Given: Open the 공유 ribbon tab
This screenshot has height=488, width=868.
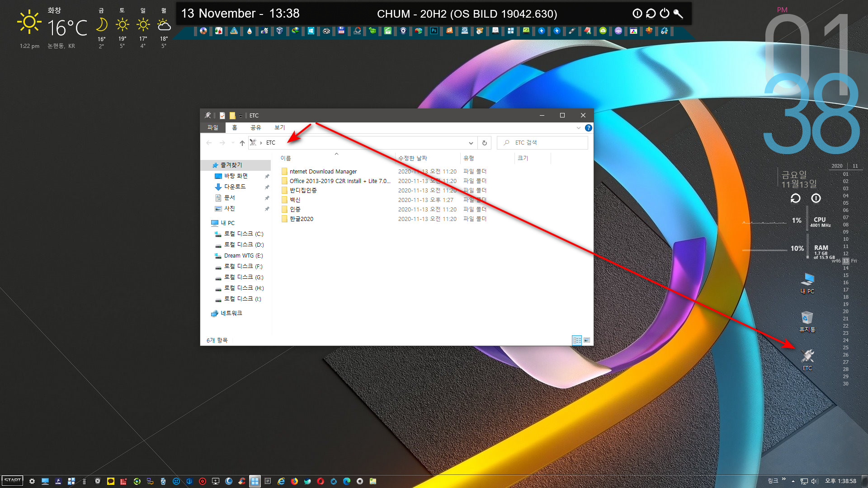Looking at the screenshot, I should [x=256, y=128].
